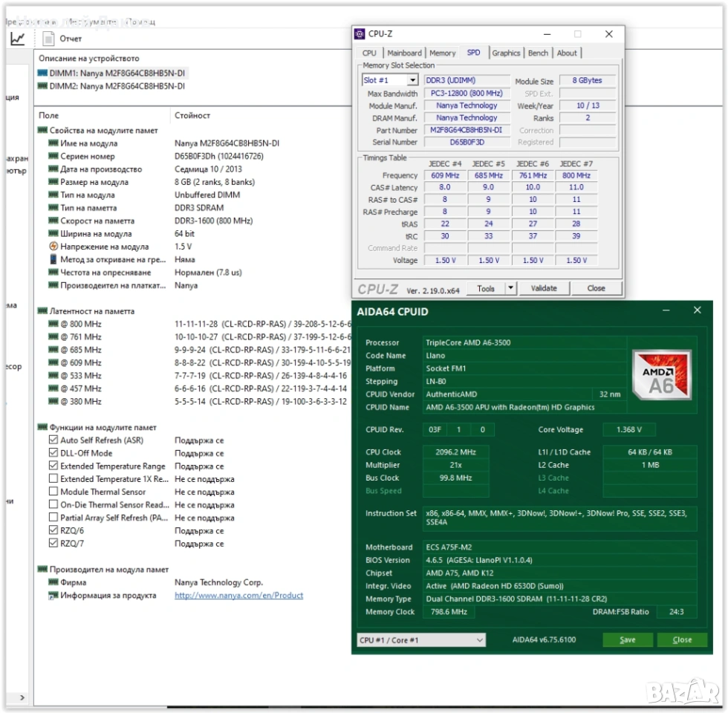Uncheck the RZQ/7 checkbox
The image size is (728, 713).
click(53, 544)
